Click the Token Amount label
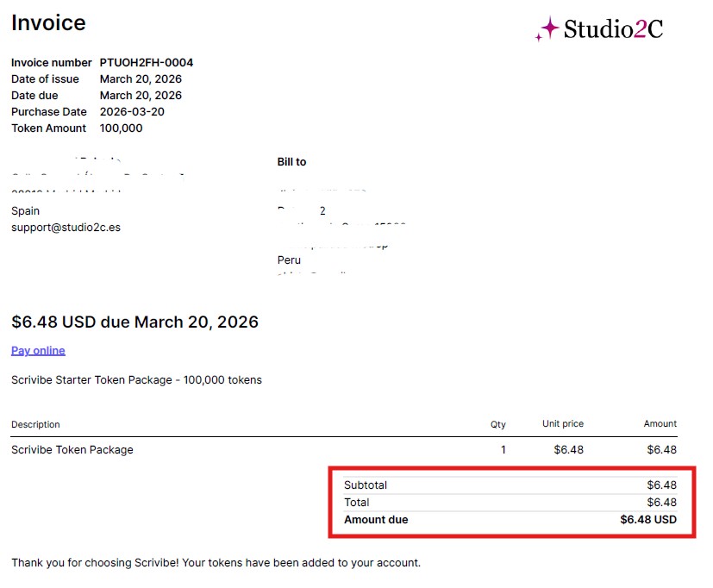713x588 pixels. click(x=48, y=128)
